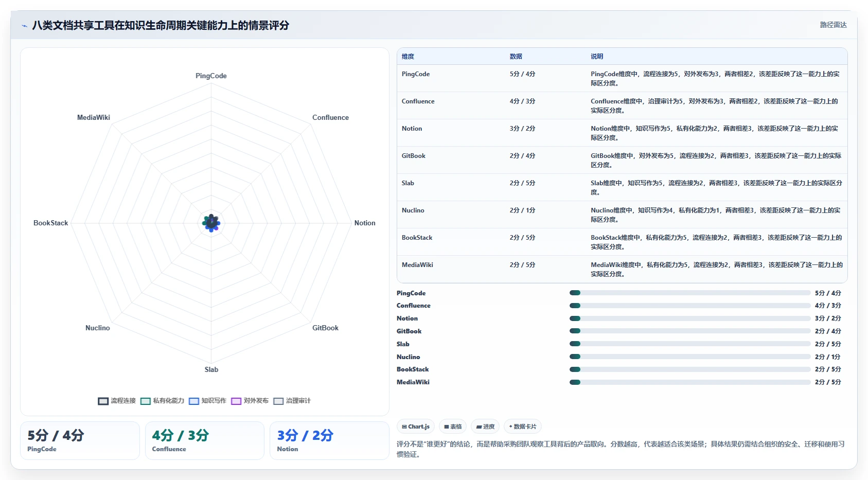This screenshot has width=868, height=480.
Task: Click the title 八类文档共享工具在知识生命周期关键能力上的情景评分
Action: tap(161, 25)
